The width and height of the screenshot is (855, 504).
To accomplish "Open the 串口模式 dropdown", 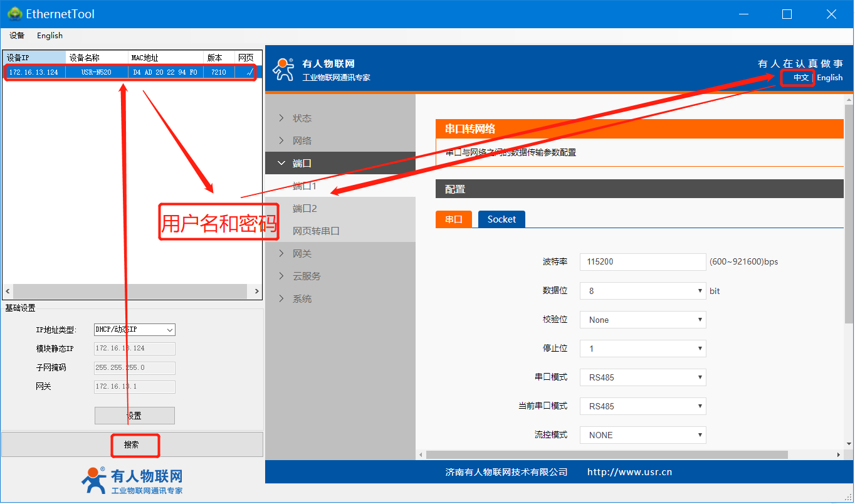I will pos(643,377).
